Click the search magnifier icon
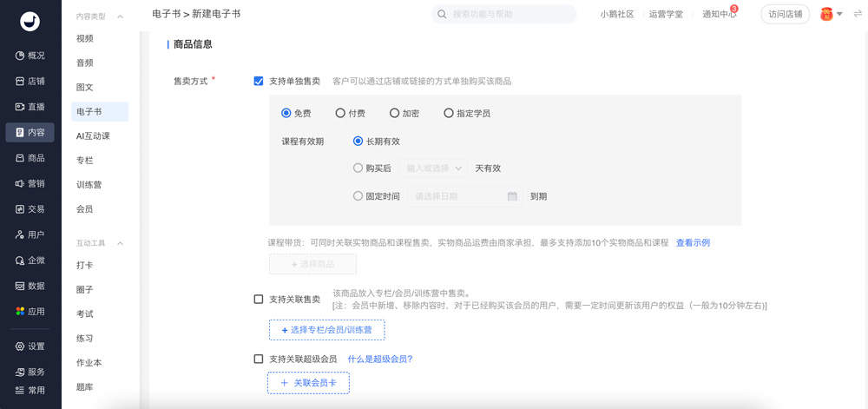This screenshot has width=868, height=409. tap(443, 15)
